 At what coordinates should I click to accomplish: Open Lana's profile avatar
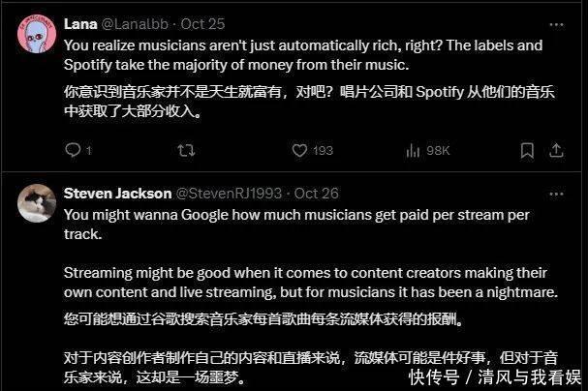point(37,34)
